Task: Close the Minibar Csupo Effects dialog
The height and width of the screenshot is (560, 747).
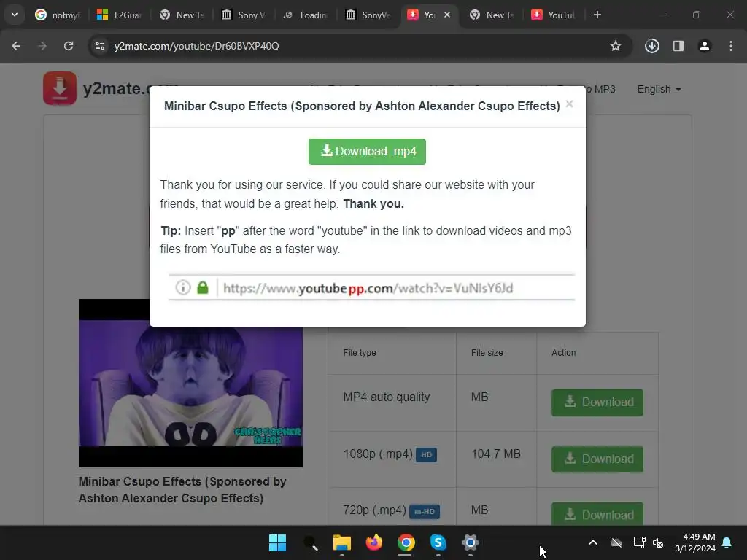Action: 569,104
